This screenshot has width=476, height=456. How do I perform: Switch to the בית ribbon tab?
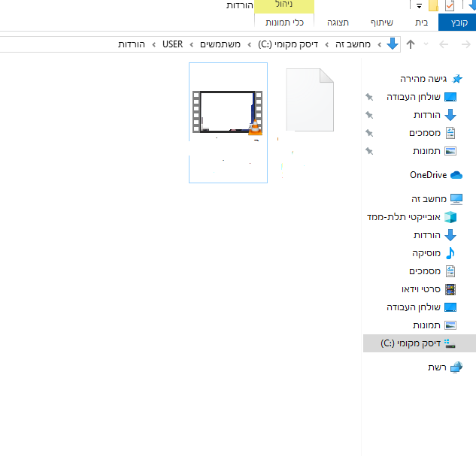coord(421,23)
